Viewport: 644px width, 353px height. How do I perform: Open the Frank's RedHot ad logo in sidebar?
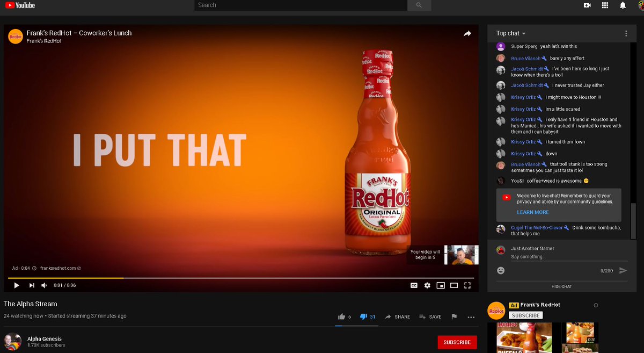tap(496, 310)
